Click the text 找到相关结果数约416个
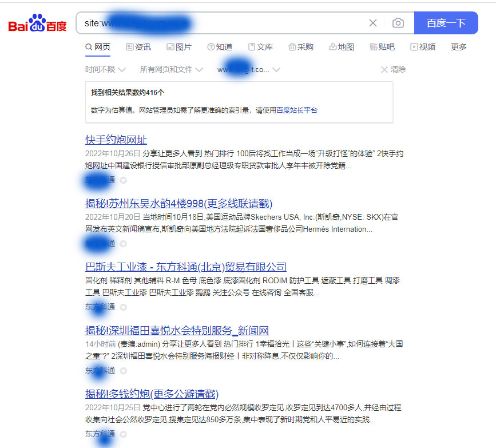The width and height of the screenshot is (496, 448). (x=128, y=92)
